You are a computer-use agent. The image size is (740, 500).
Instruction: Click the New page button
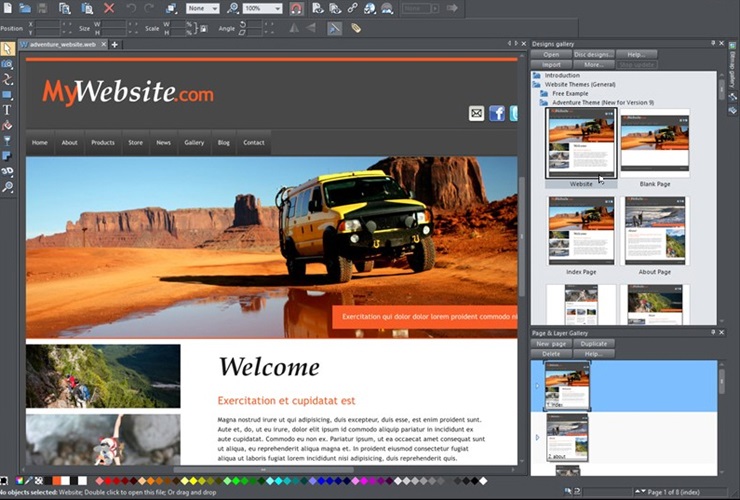pos(551,344)
